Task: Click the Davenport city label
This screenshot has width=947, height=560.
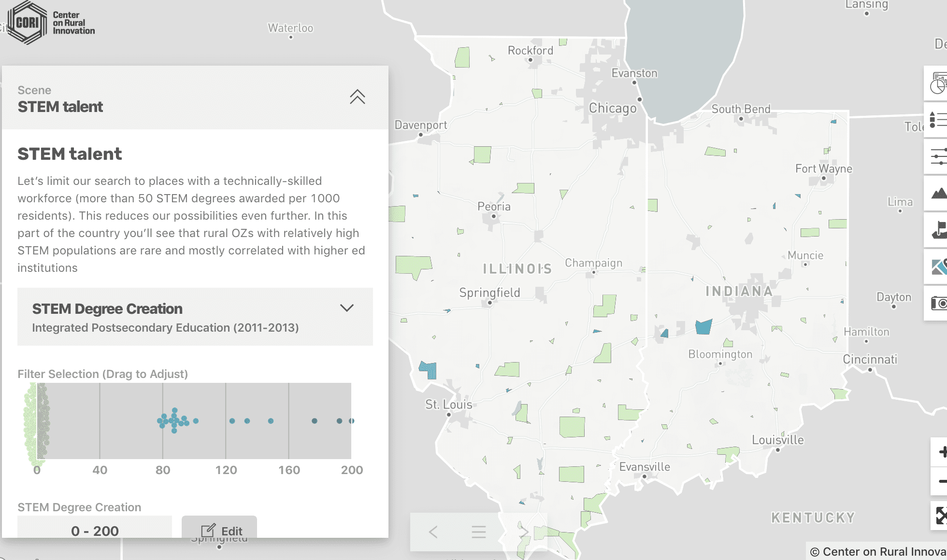Action: 421,125
